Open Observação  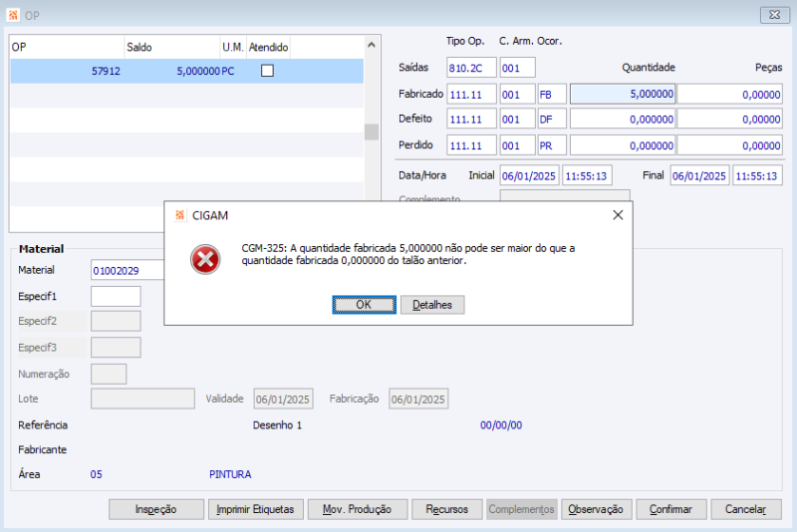point(596,509)
